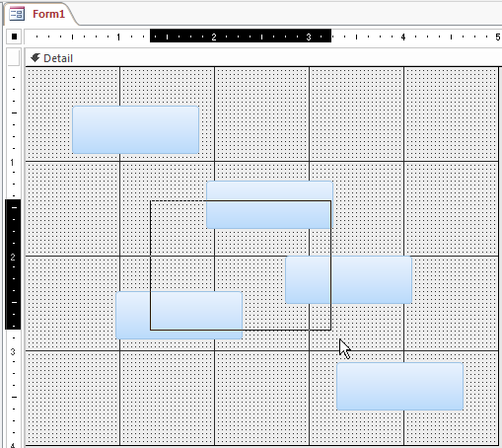Screen dimensions: 502x448
Task: Click the vertical ruler at the 2-inch mark
Action: 13,257
